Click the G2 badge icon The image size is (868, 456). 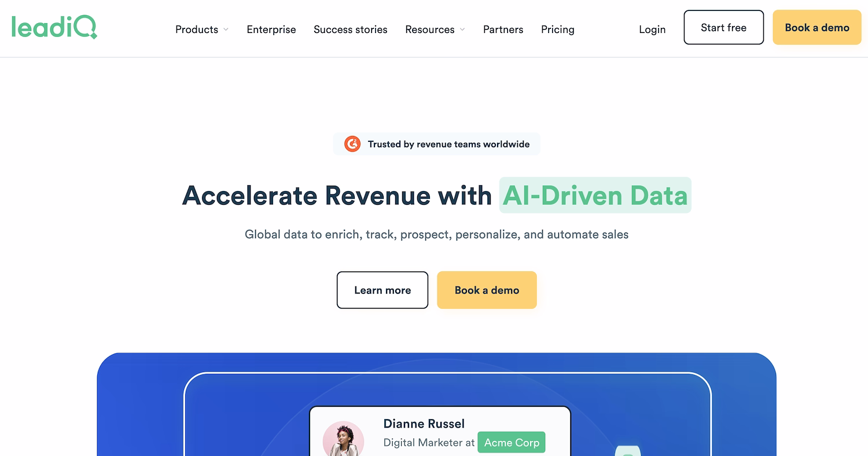tap(352, 144)
